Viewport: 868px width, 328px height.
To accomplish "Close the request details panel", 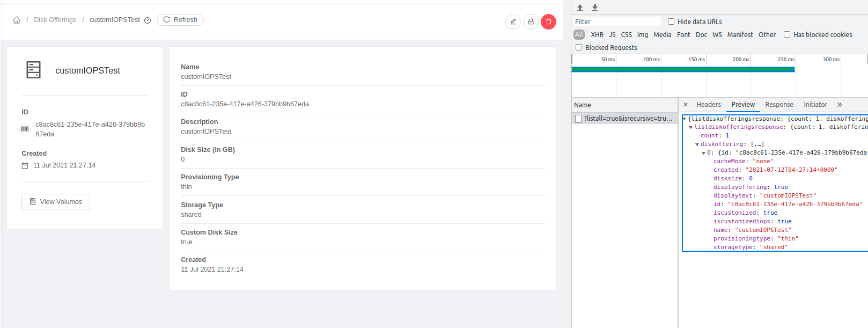I will tap(686, 105).
